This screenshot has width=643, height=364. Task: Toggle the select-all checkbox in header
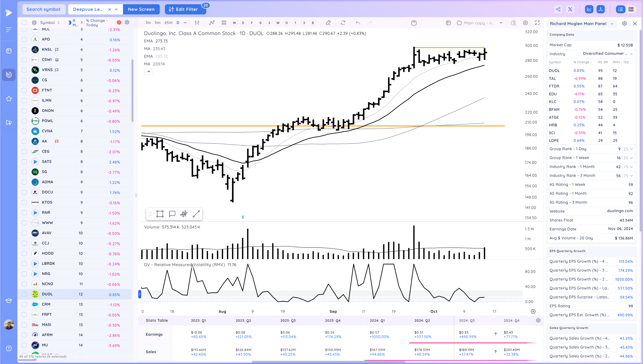[x=24, y=23]
